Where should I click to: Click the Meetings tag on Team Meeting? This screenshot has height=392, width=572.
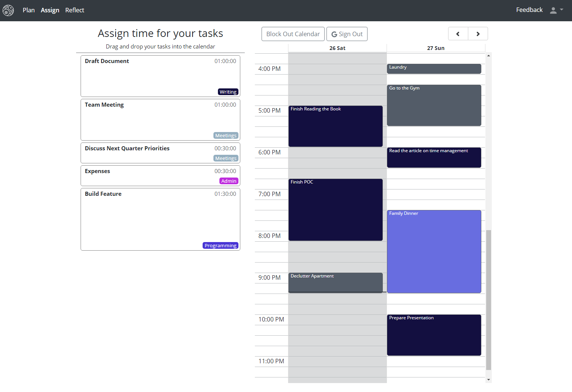226,135
